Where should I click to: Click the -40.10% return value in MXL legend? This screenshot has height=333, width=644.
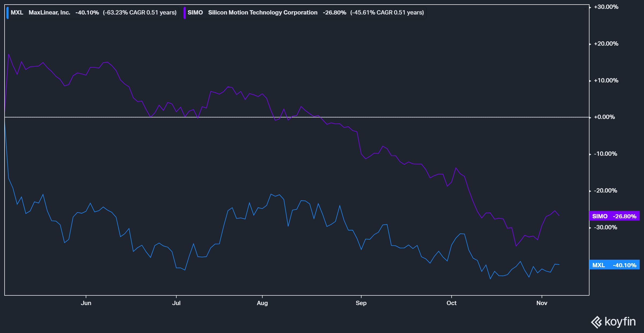point(87,13)
